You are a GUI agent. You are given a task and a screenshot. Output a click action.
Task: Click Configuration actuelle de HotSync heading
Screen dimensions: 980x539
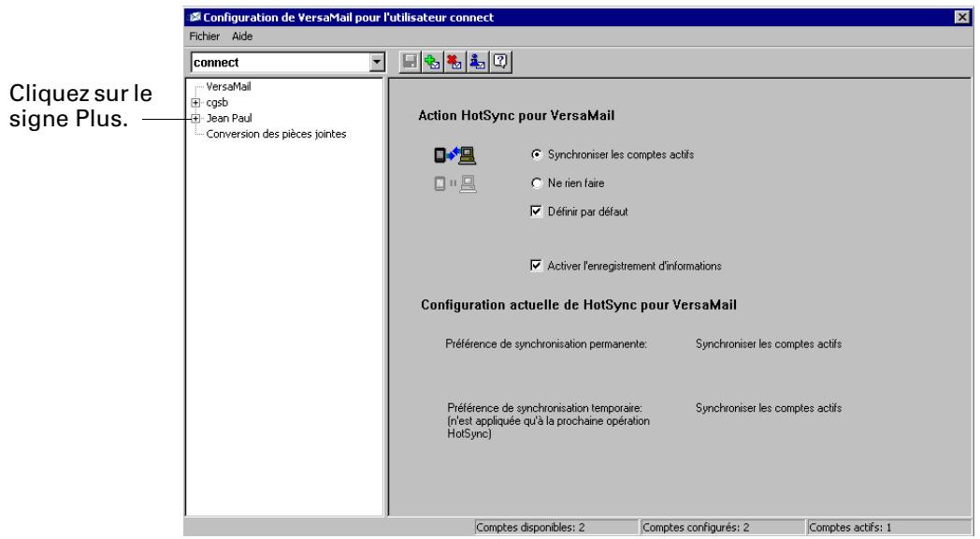(x=578, y=305)
